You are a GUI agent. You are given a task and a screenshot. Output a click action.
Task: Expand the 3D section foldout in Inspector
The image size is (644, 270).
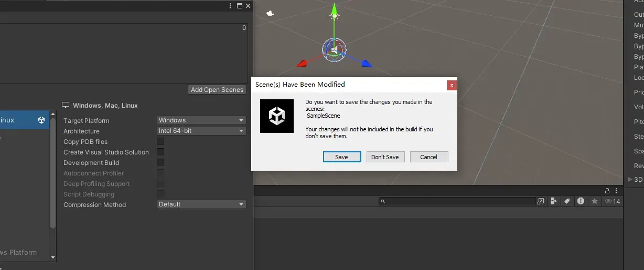click(630, 179)
